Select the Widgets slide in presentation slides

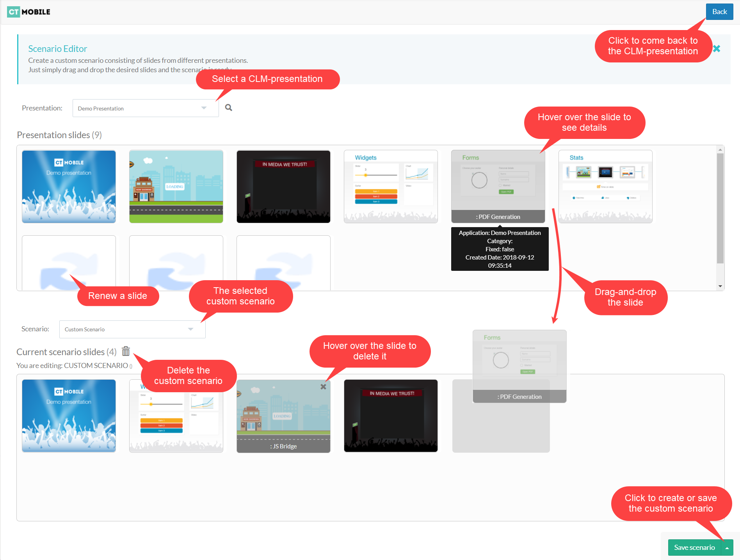[390, 187]
